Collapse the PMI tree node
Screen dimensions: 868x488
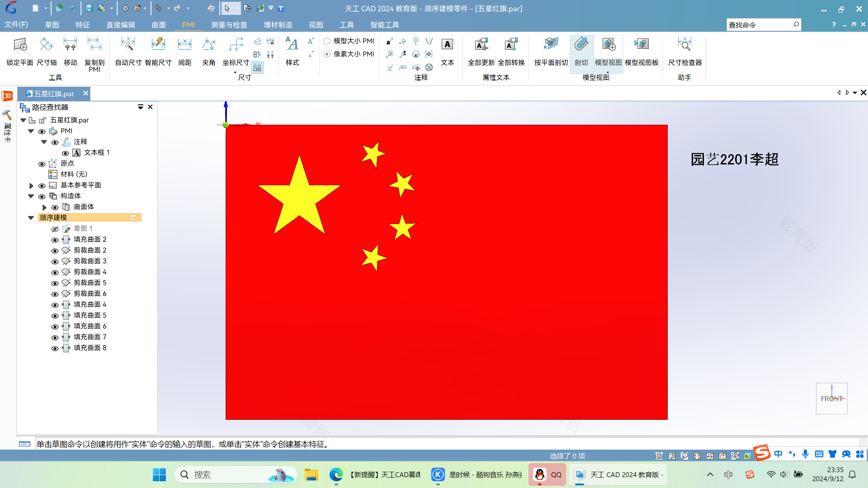[x=31, y=131]
